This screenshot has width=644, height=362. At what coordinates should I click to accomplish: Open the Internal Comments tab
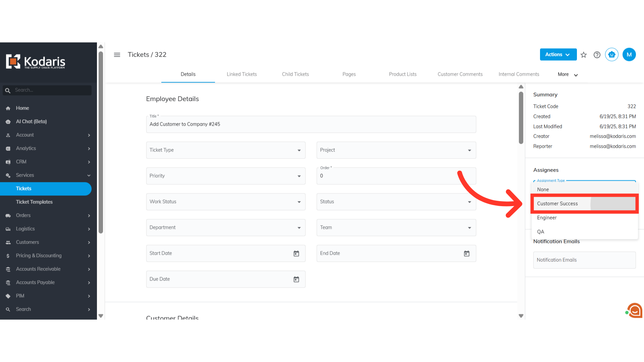[519, 74]
